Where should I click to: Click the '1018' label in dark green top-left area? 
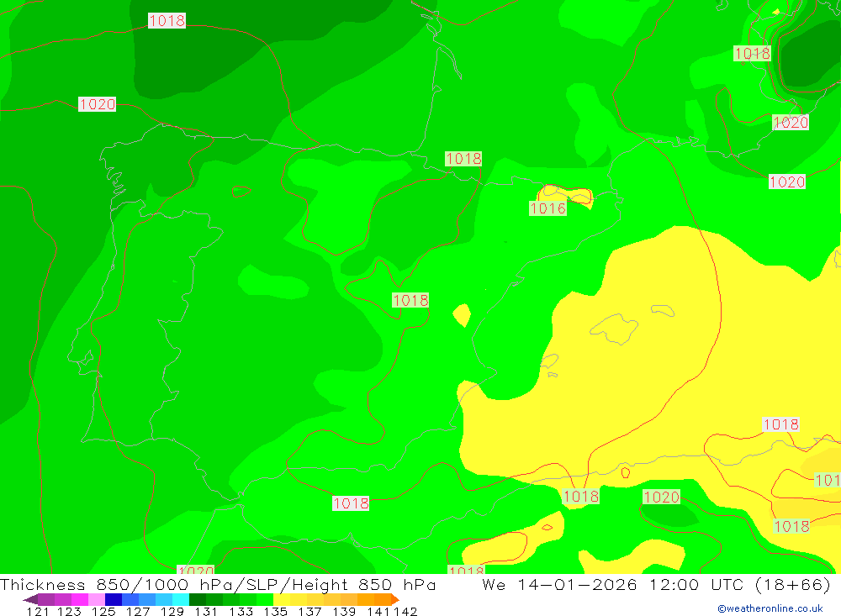point(167,20)
